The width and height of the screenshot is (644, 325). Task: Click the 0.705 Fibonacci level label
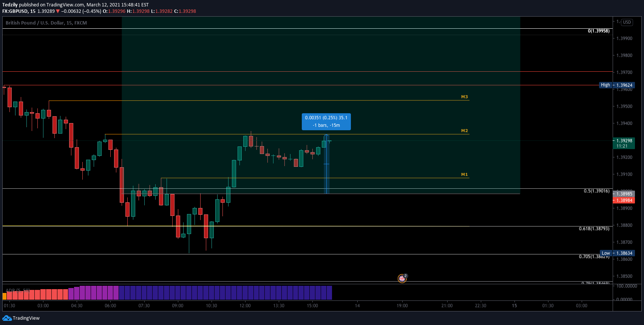594,257
